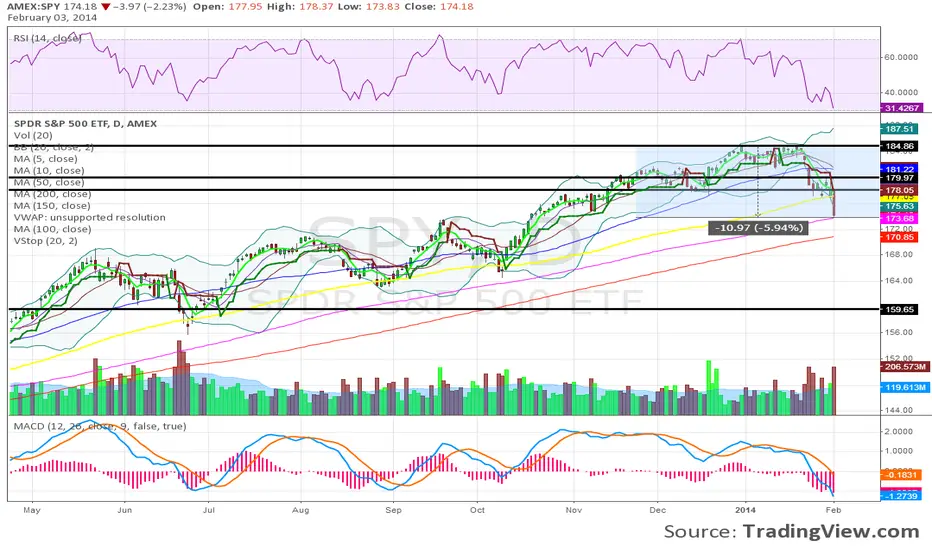
Task: Click the 168.00 price scale label
Action: tap(899, 254)
